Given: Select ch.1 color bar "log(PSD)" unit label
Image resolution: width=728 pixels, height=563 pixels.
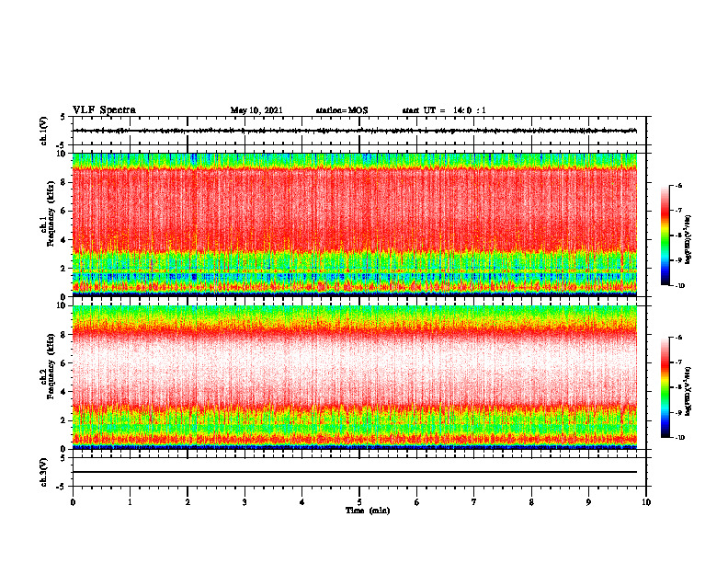Looking at the screenshot, I should 688,240.
